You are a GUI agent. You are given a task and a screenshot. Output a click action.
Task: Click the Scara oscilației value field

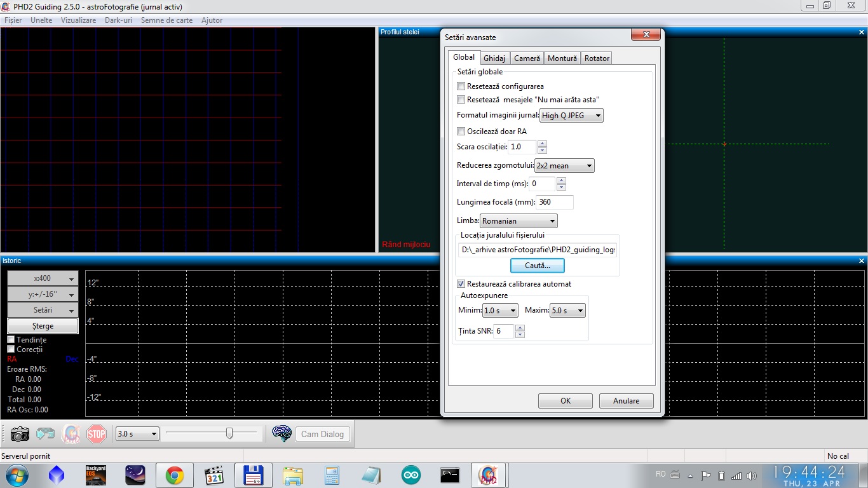tap(522, 147)
